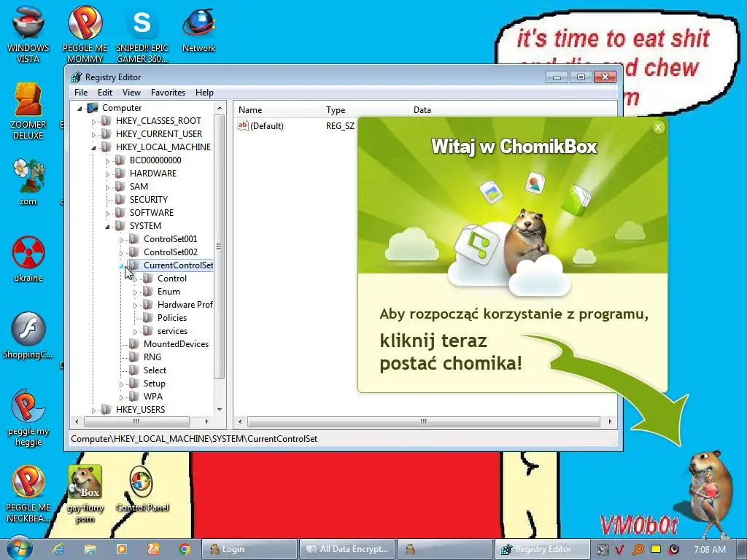
Task: Click values pane horizontal scrollbar thumb
Action: [x=424, y=421]
